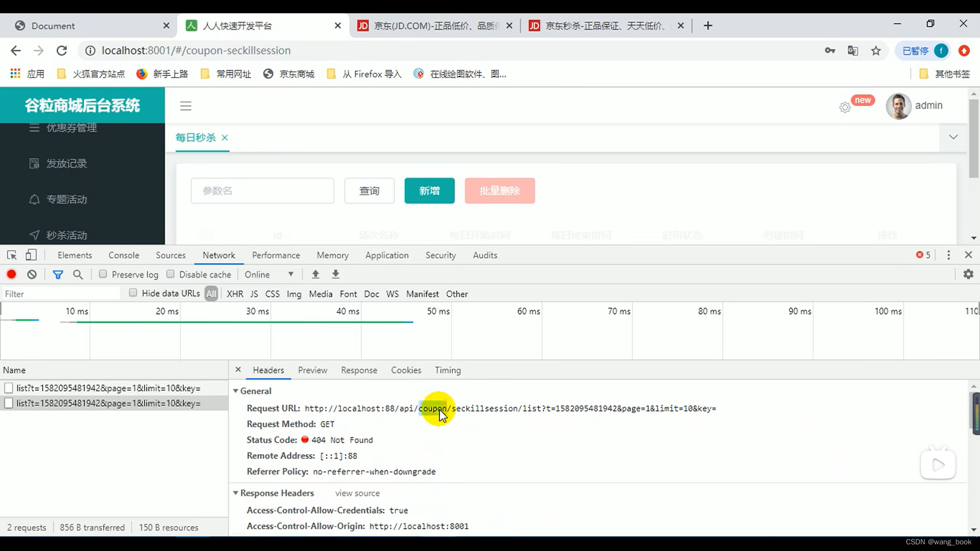
Task: Open the Response tab of request
Action: pos(359,370)
